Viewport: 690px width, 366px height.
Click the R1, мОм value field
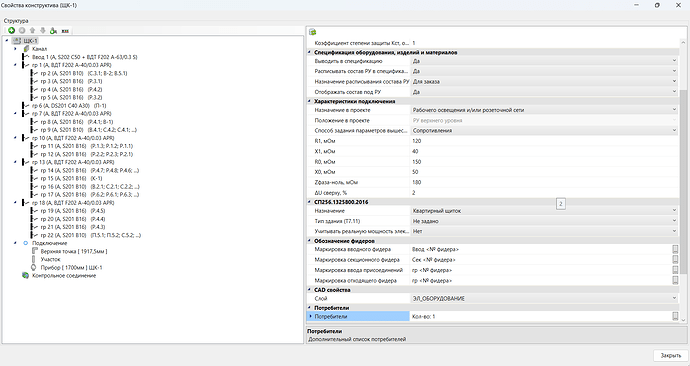coord(544,141)
